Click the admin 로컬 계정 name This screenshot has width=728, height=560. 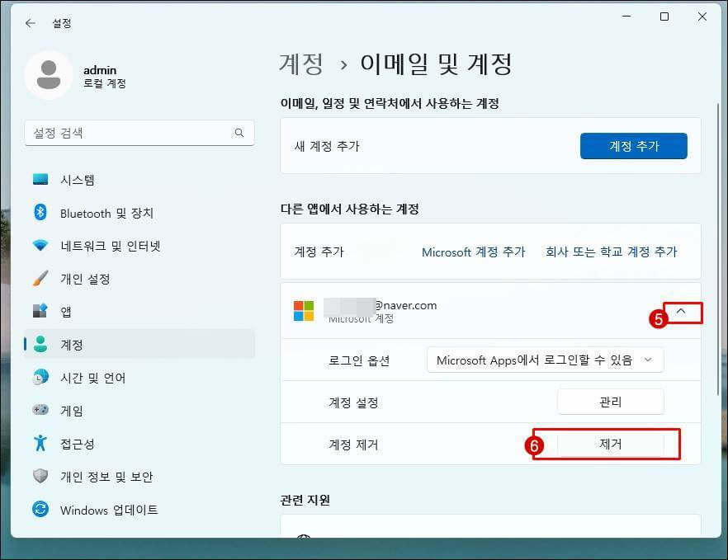coord(105,77)
